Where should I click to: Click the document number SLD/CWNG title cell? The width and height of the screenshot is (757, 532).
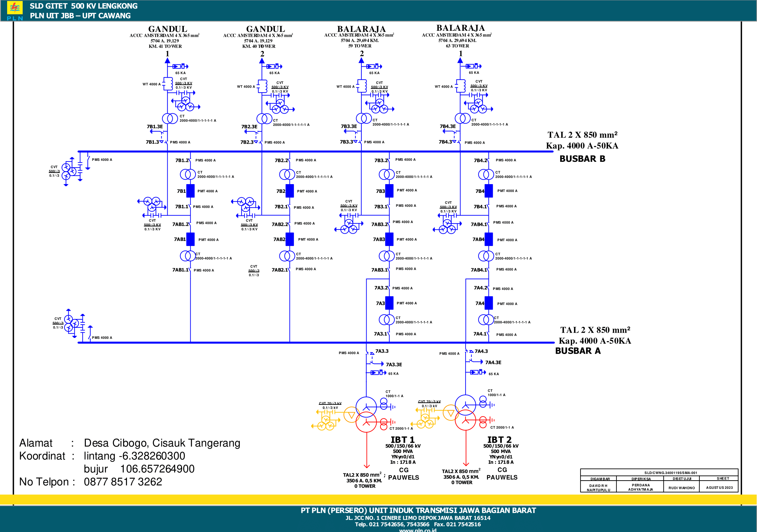pos(670,473)
